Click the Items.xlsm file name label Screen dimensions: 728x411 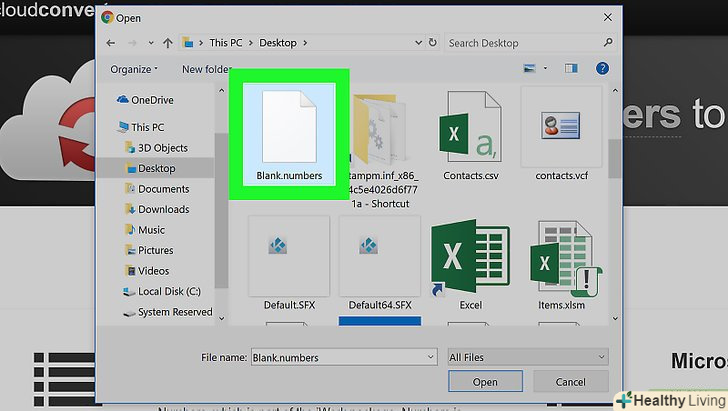point(561,305)
